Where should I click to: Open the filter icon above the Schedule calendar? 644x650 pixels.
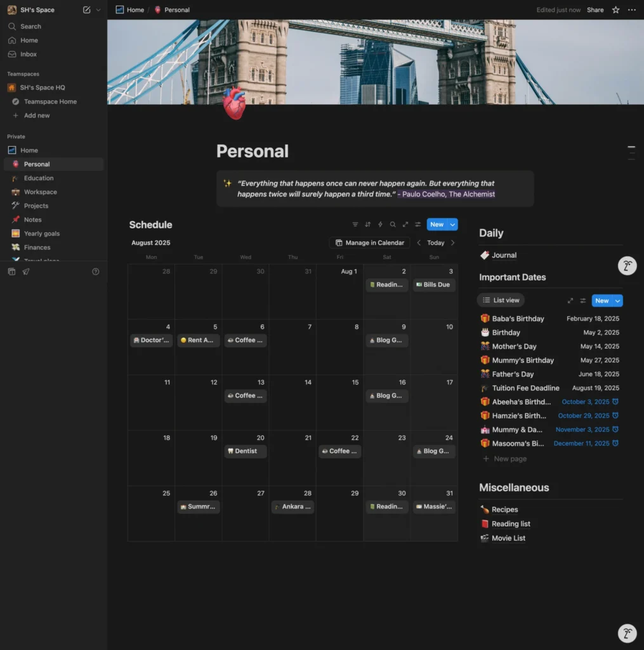(355, 224)
